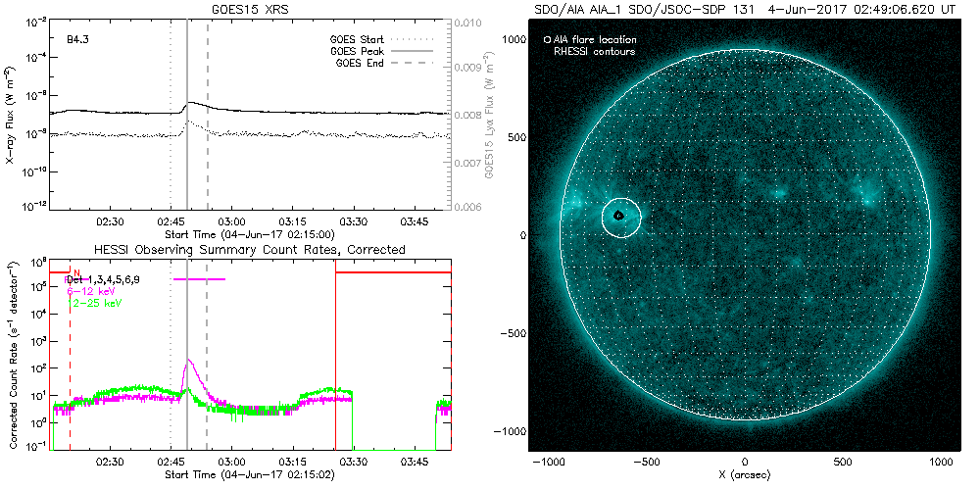980x490 pixels.
Task: Click the red N marker in HESSI plot
Action: click(76, 272)
